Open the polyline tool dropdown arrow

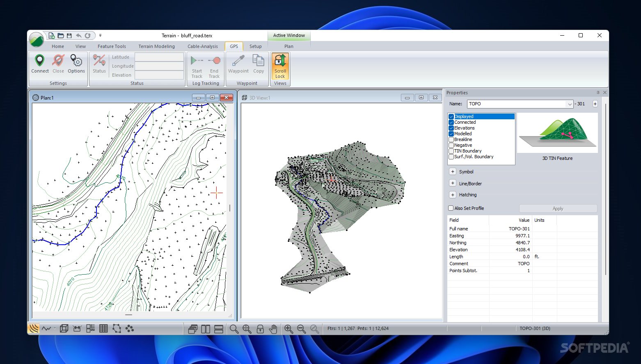click(55, 328)
